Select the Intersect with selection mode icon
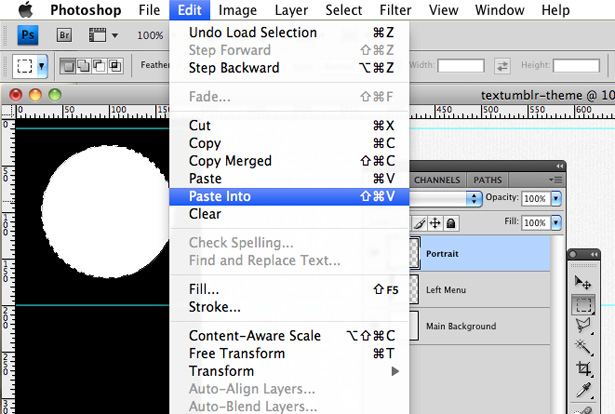This screenshot has width=615, height=414. pos(115,66)
